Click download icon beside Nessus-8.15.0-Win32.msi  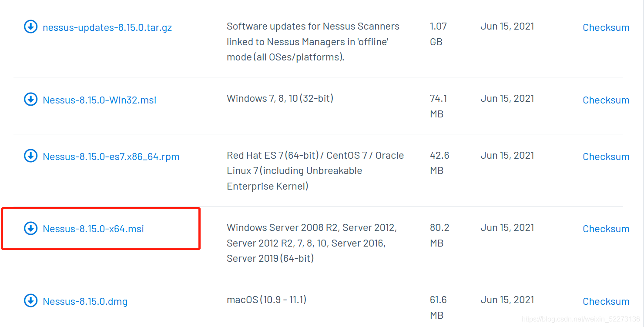coord(30,99)
